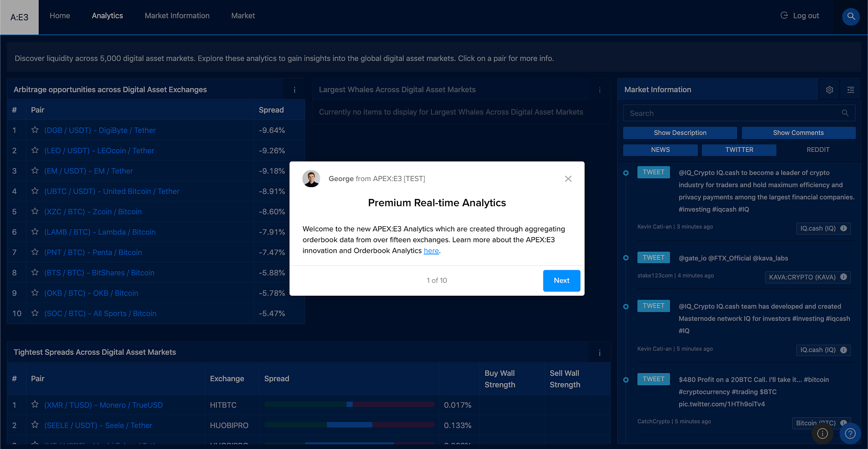Click Buy Wall Strength column header
868x449 pixels.
500,379
